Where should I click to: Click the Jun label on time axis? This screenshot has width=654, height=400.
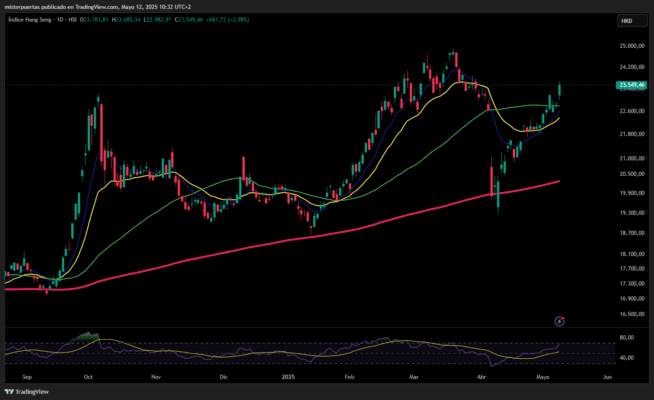click(x=606, y=379)
